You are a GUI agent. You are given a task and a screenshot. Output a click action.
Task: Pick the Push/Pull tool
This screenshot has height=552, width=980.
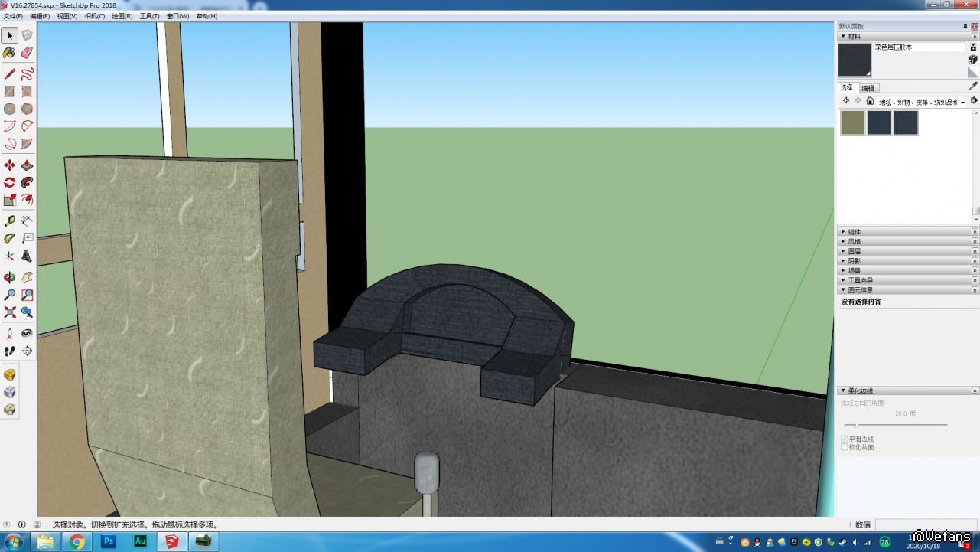click(27, 165)
